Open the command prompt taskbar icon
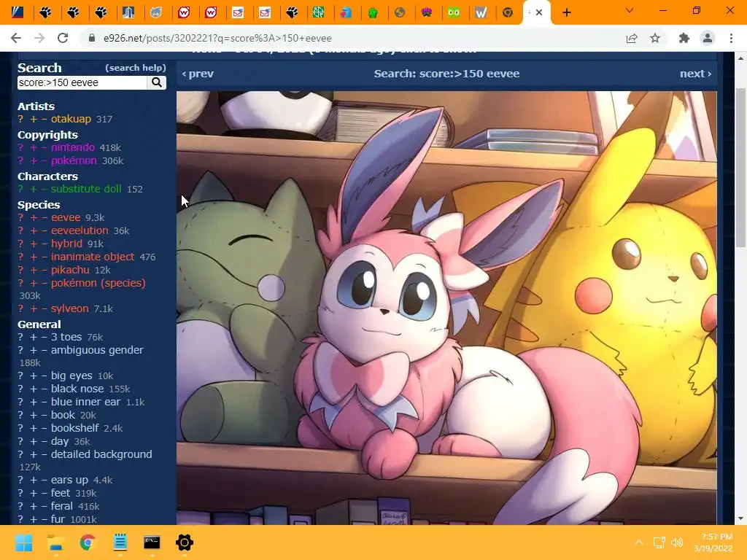The image size is (747, 560). 152,542
